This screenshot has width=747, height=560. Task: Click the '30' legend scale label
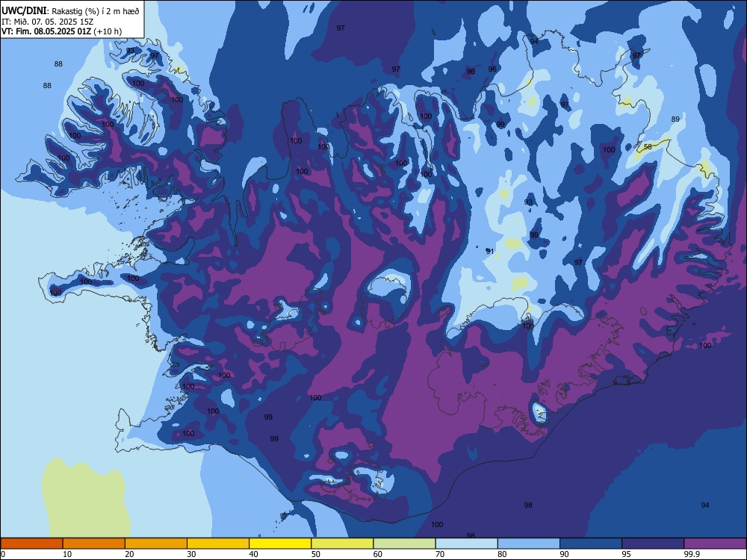(x=191, y=554)
